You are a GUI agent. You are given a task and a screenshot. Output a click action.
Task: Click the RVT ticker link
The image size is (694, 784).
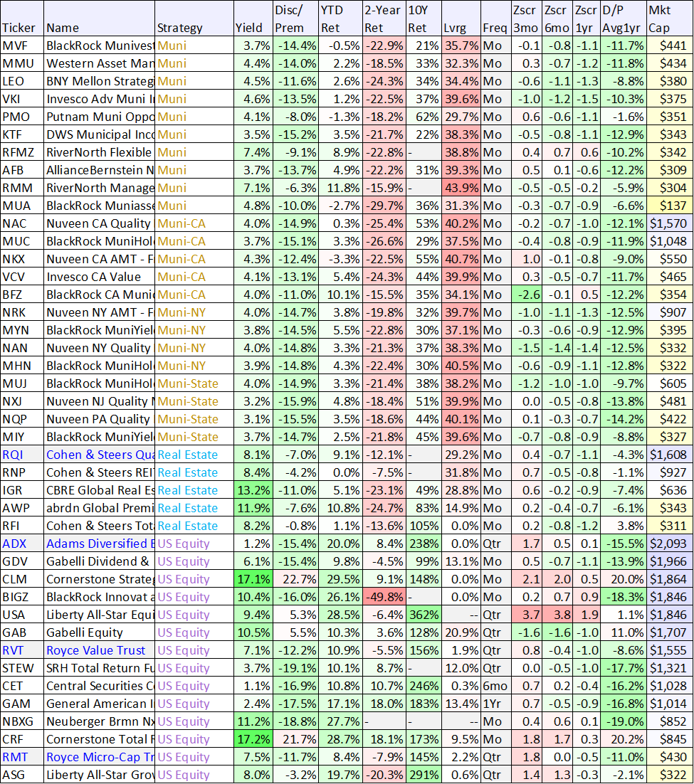[13, 650]
